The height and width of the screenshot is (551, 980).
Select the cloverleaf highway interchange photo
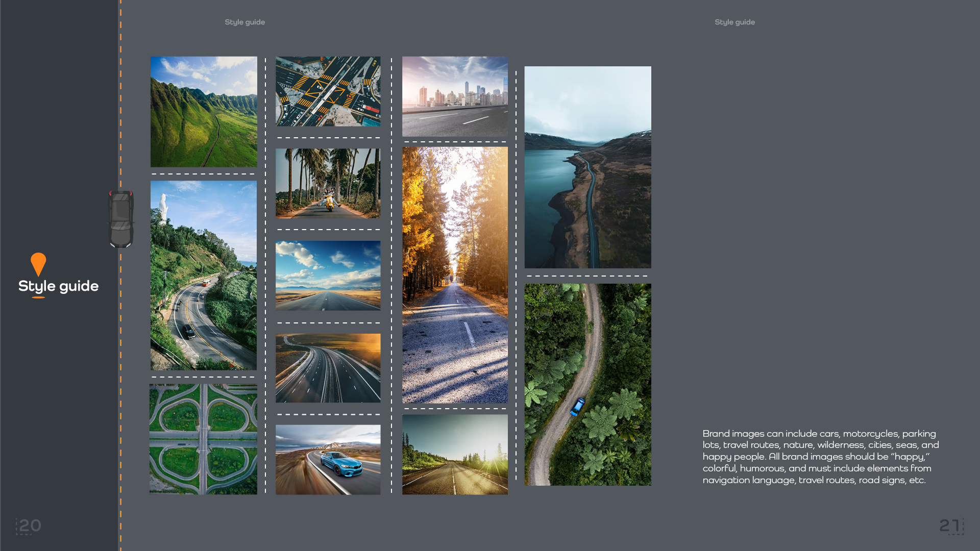(203, 439)
